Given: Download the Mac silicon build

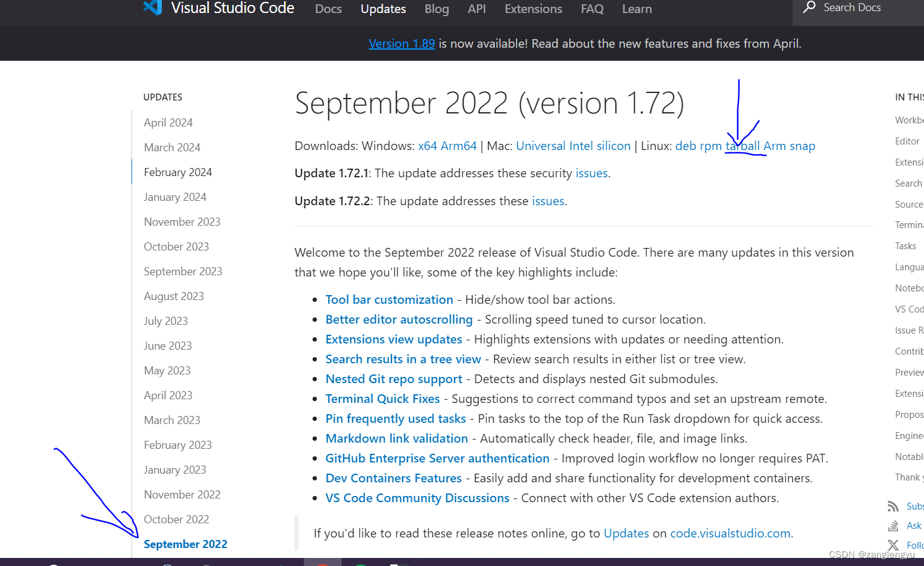Looking at the screenshot, I should (x=613, y=146).
